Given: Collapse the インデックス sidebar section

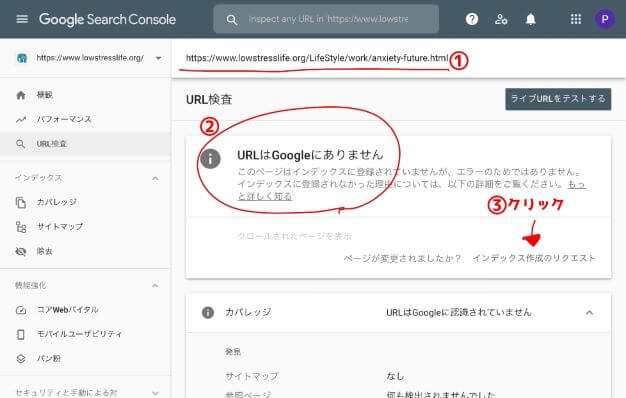Looking at the screenshot, I should tap(155, 178).
